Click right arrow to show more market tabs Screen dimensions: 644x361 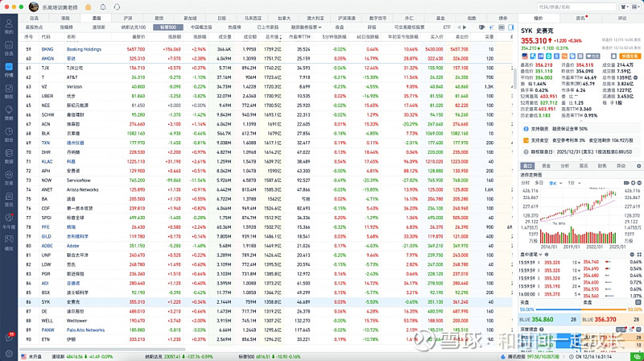click(x=464, y=27)
